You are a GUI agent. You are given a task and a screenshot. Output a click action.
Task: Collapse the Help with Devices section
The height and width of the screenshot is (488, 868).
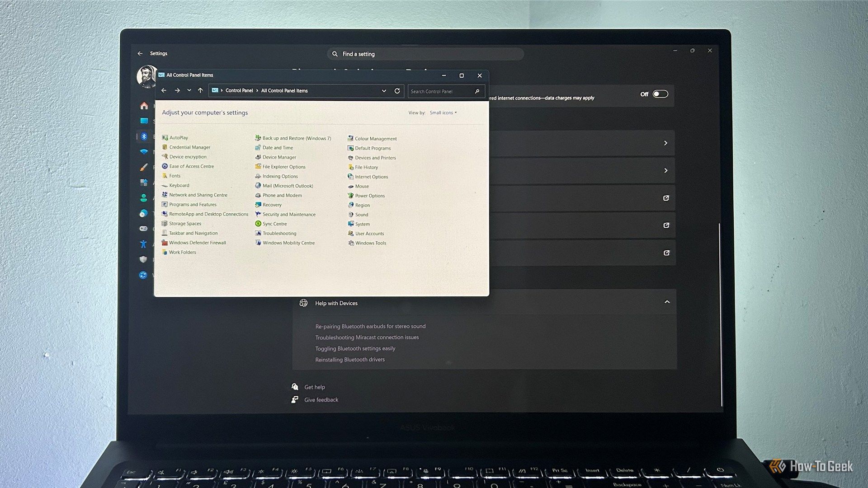(667, 302)
